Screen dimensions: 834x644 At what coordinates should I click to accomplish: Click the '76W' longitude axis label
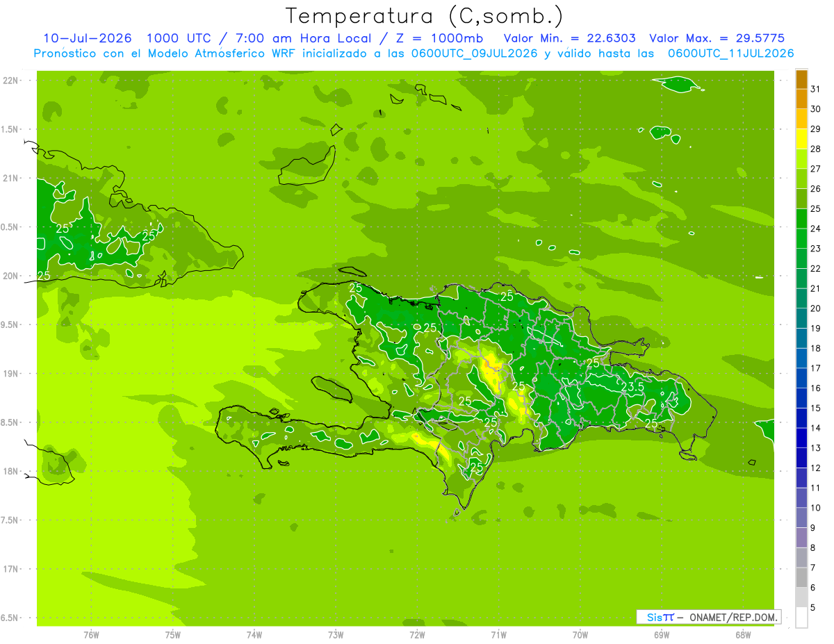point(91,634)
